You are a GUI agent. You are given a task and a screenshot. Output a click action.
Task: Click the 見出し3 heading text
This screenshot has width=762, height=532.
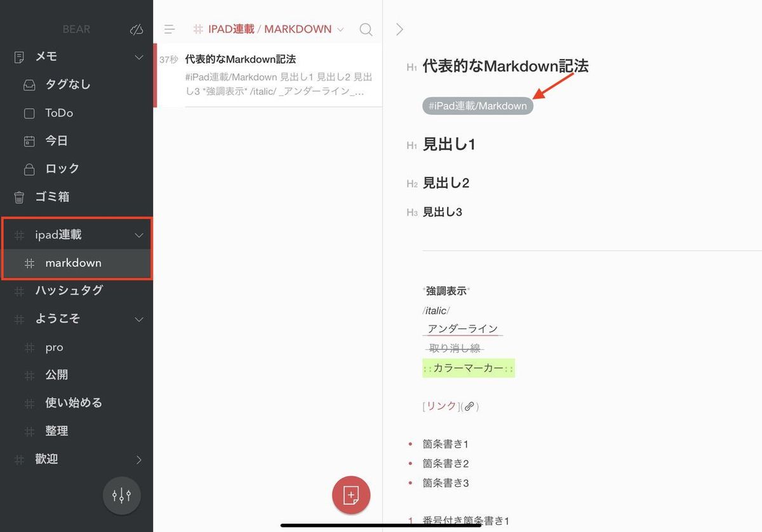tap(443, 212)
